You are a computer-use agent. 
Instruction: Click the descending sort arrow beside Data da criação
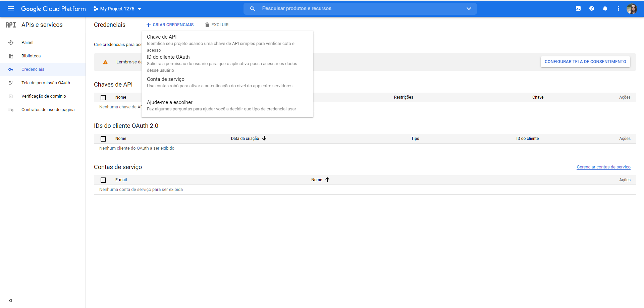[264, 138]
